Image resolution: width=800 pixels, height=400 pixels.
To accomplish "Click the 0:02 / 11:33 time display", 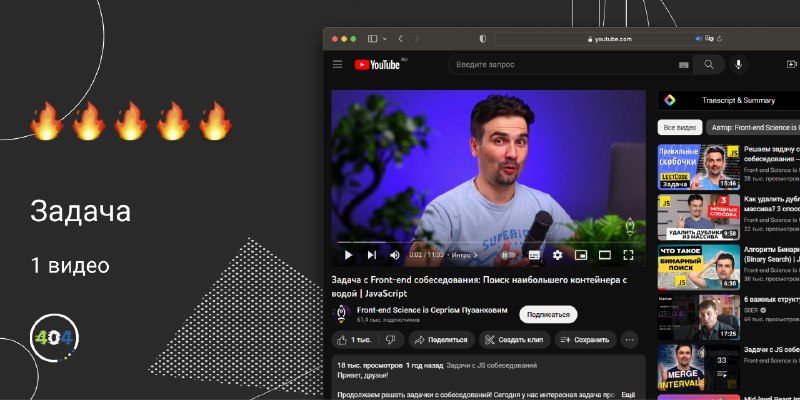I will point(427,255).
